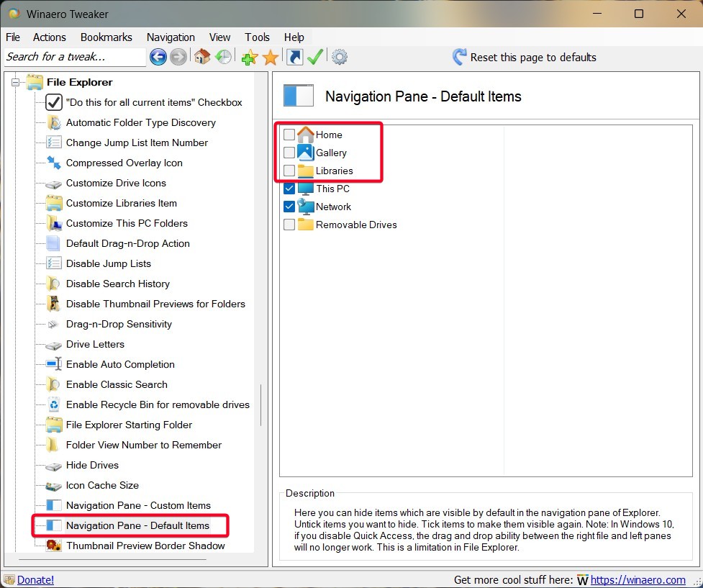Viewport: 703px width, 588px height.
Task: Open the Actions menu
Action: [x=50, y=37]
